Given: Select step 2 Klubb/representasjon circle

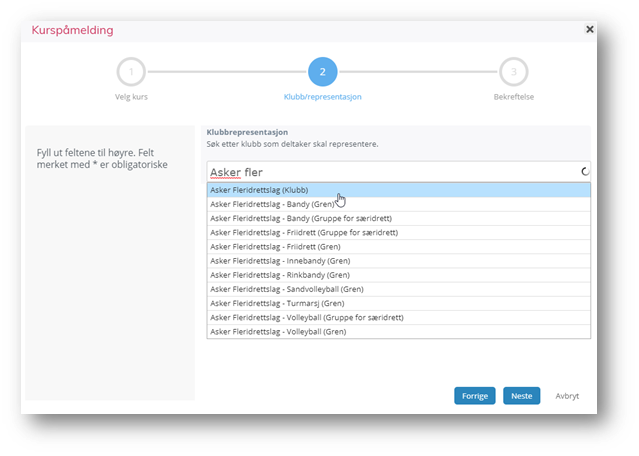Looking at the screenshot, I should (x=322, y=72).
